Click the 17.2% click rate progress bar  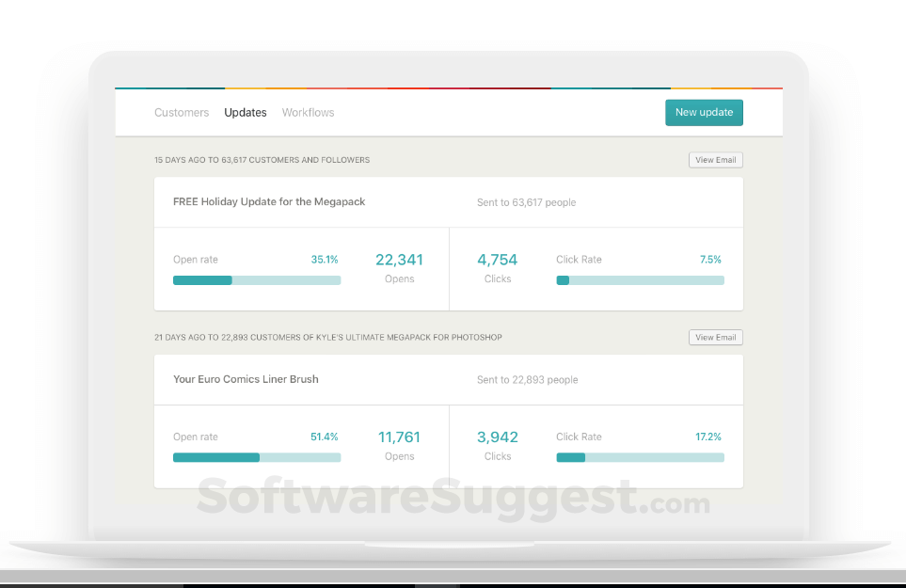click(x=640, y=457)
